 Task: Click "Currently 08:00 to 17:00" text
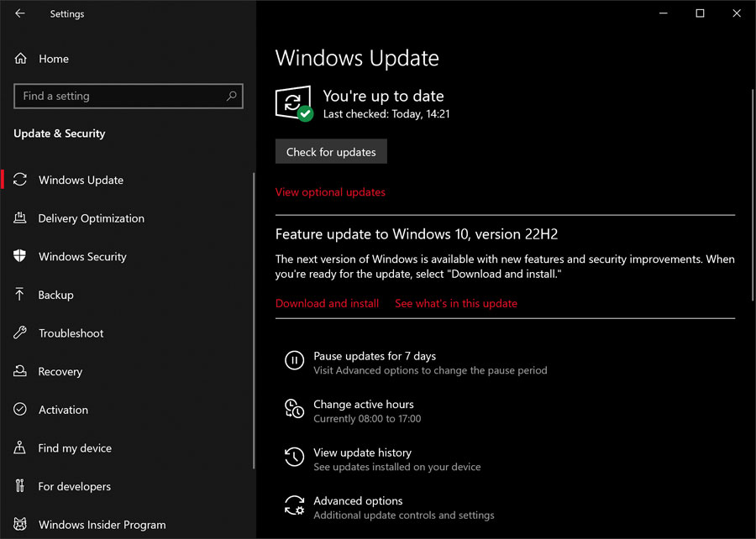[367, 419]
